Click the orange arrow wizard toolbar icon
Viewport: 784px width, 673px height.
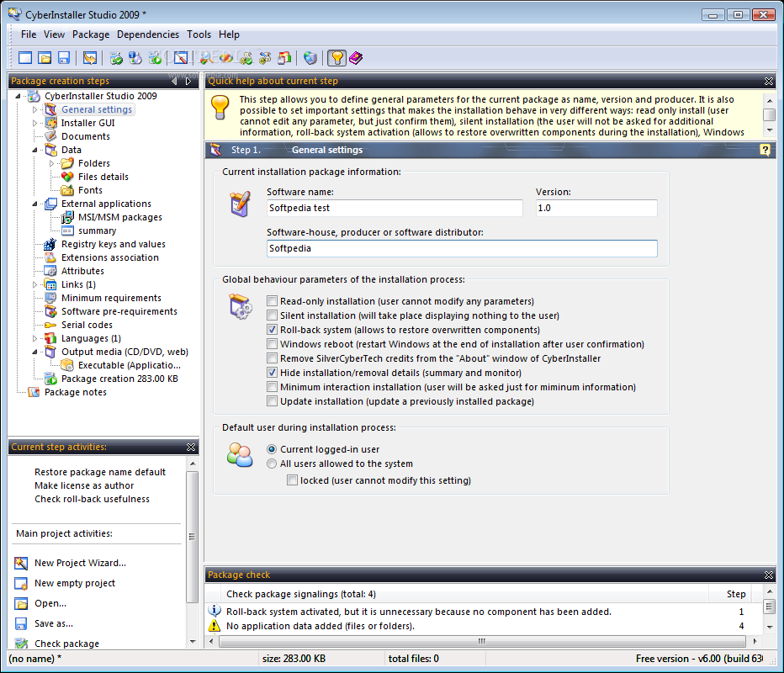click(90, 58)
